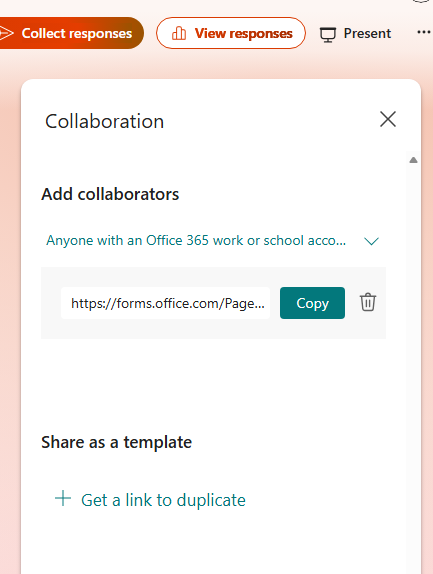Click the Share as a template heading

[x=116, y=442]
